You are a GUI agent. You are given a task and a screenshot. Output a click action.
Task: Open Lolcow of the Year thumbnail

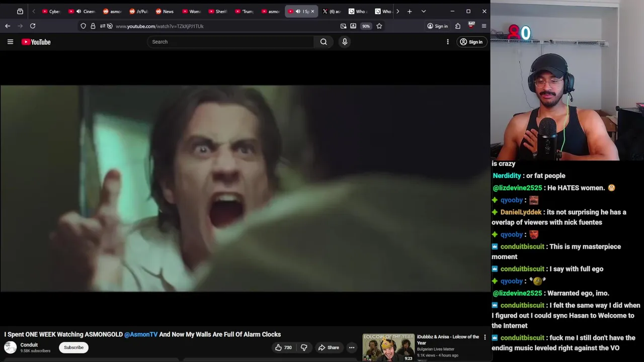388,347
